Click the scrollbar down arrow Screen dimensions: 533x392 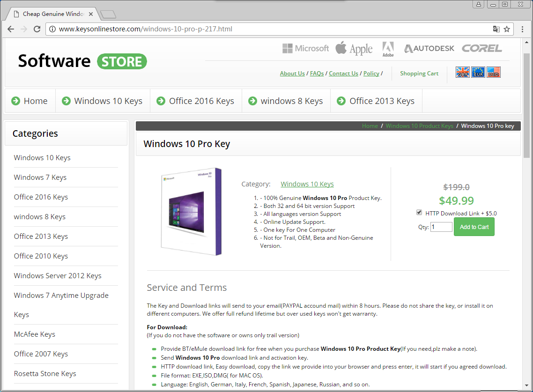526,385
